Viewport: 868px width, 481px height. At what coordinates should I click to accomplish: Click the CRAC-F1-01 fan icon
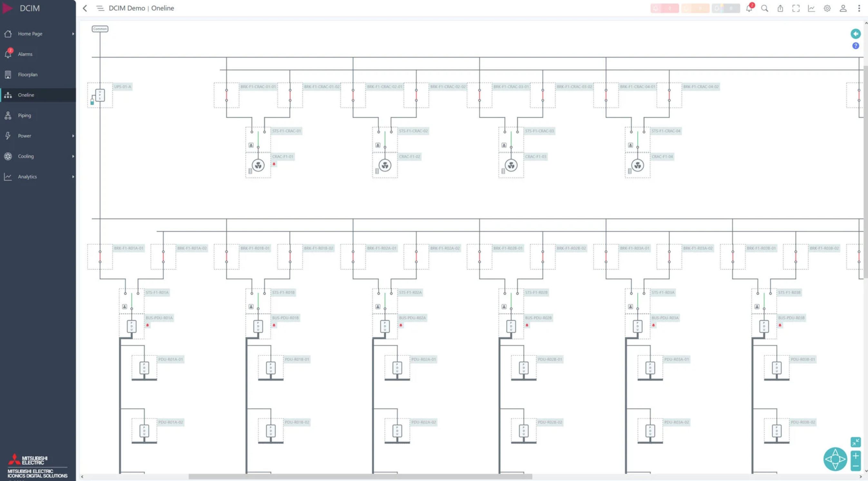(258, 165)
